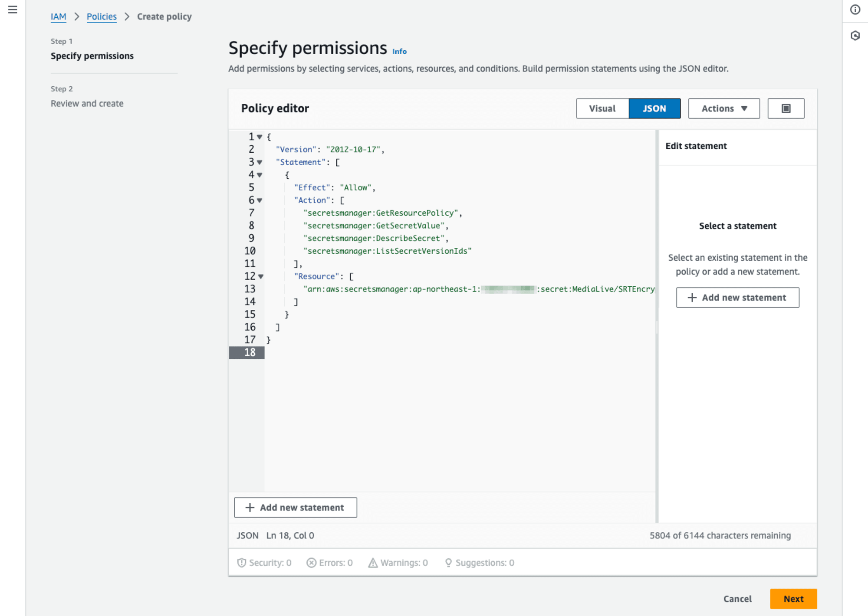The width and height of the screenshot is (868, 616).
Task: Select Step 2 Review and create
Action: point(87,104)
